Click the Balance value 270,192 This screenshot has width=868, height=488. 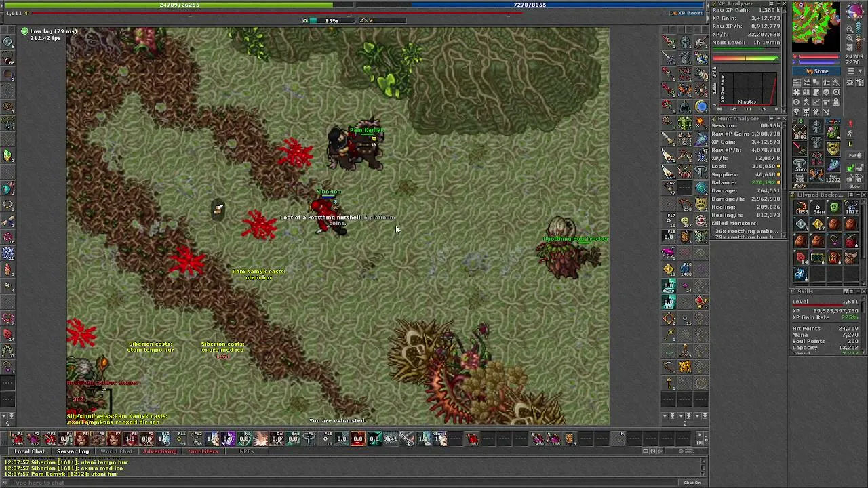pyautogui.click(x=765, y=182)
